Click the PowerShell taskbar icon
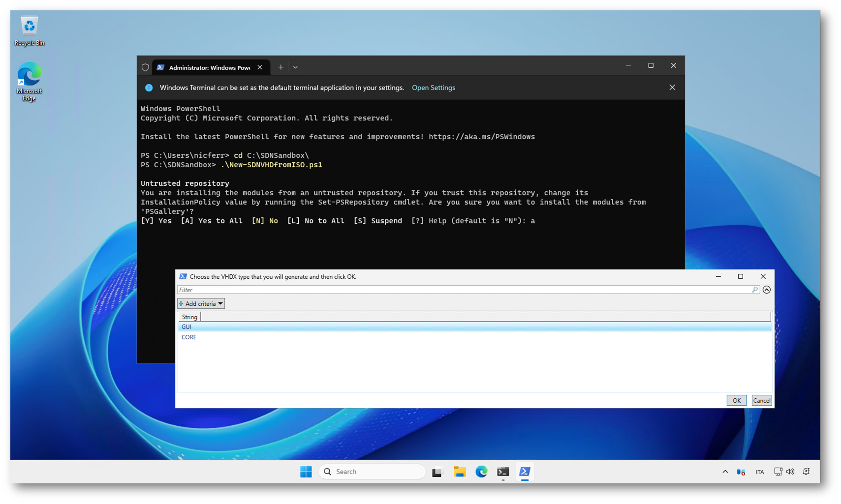Screen dimensions: 841x504 (x=525, y=472)
